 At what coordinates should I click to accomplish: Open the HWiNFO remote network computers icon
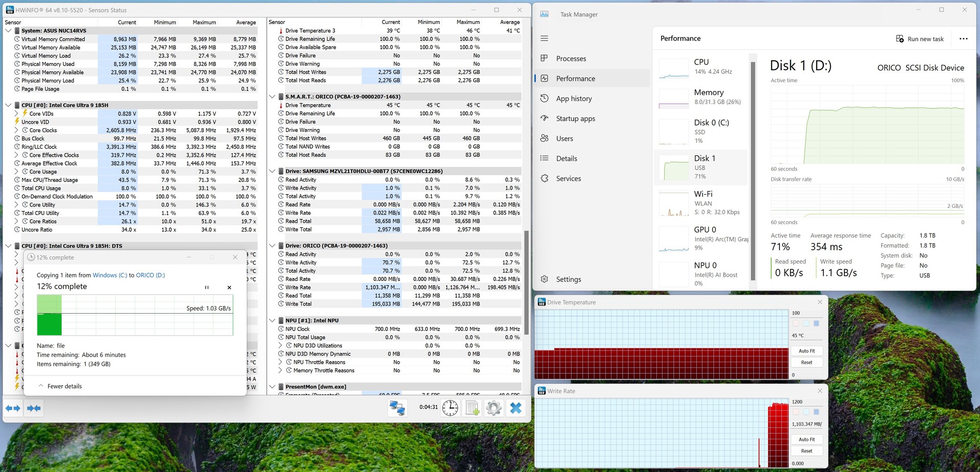pyautogui.click(x=397, y=408)
